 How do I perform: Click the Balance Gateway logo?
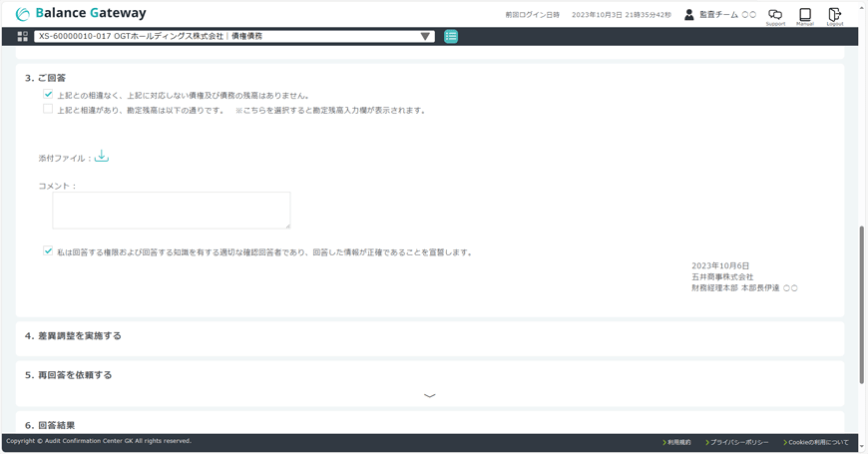click(x=80, y=14)
